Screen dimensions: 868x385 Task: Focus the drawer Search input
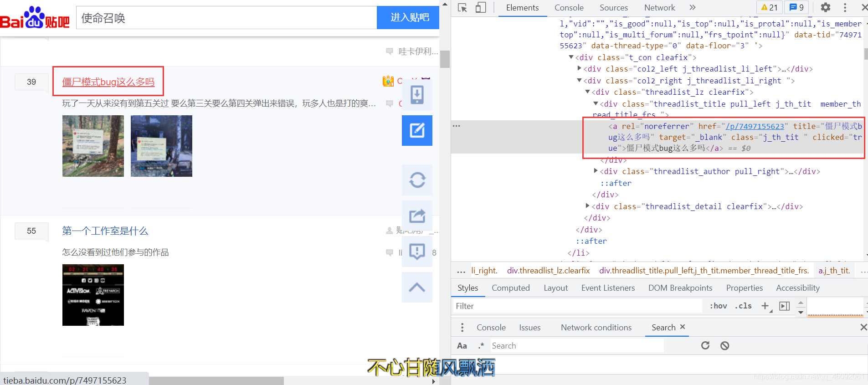pos(577,346)
